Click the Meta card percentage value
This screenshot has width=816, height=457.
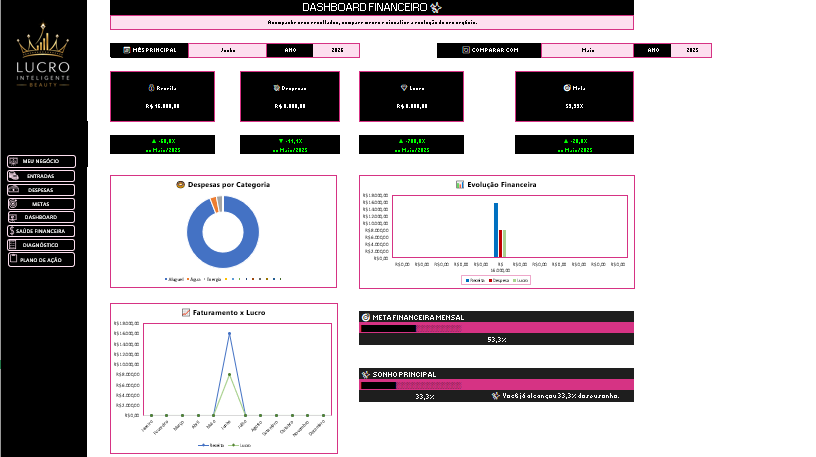[575, 106]
